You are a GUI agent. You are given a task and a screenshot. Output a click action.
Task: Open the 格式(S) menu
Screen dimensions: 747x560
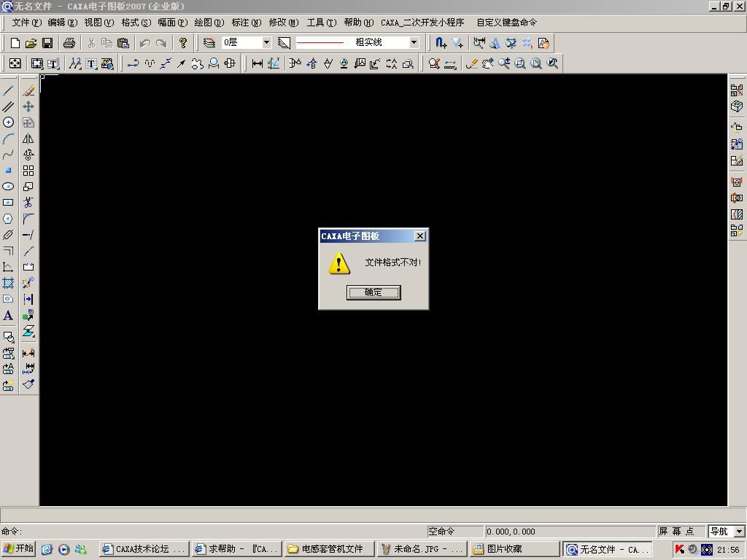point(136,23)
